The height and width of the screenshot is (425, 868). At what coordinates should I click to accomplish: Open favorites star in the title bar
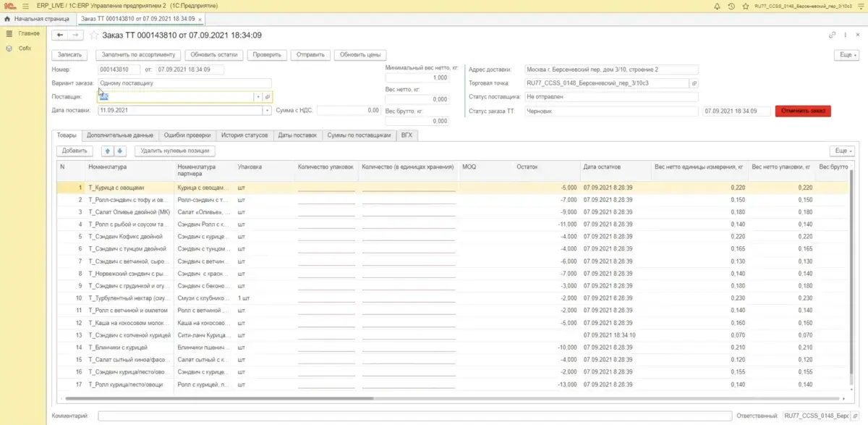pos(746,6)
